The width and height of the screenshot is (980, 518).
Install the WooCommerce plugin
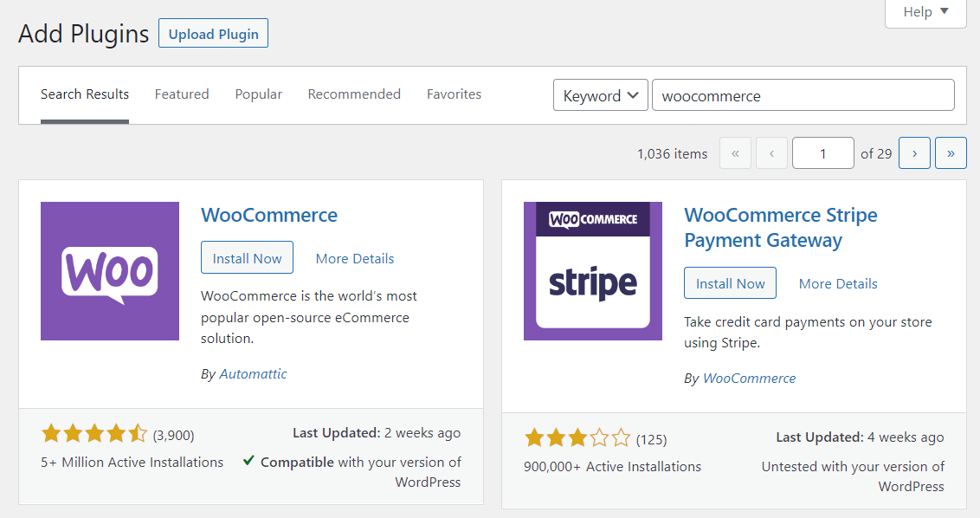tap(247, 257)
